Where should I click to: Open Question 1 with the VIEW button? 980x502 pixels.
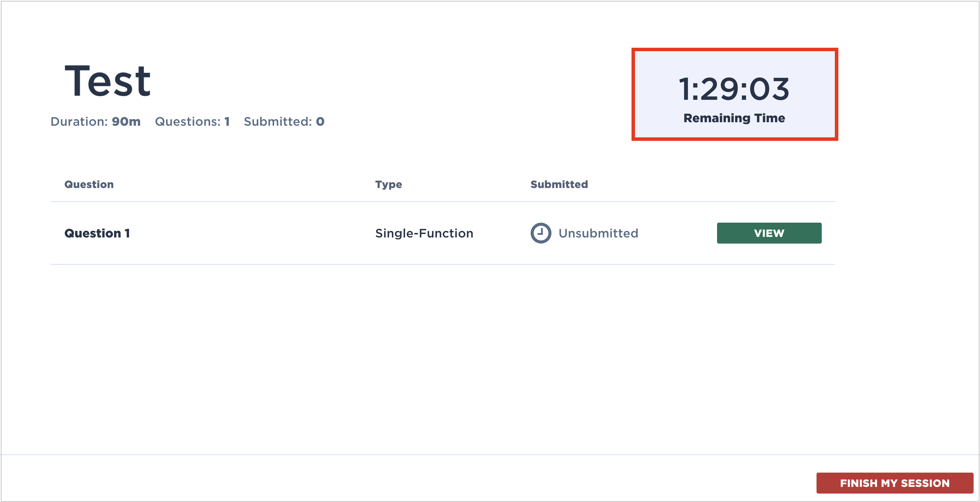(x=769, y=233)
